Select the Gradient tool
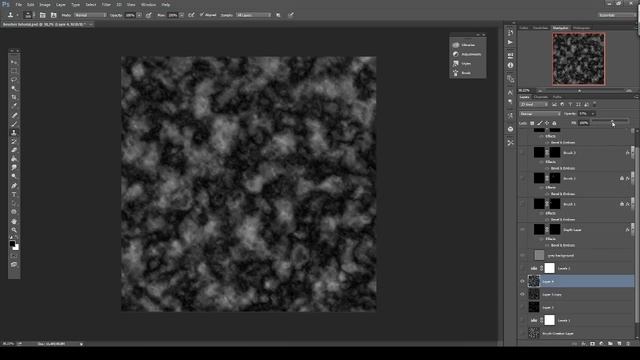This screenshot has width=640, height=360. pos(14,159)
